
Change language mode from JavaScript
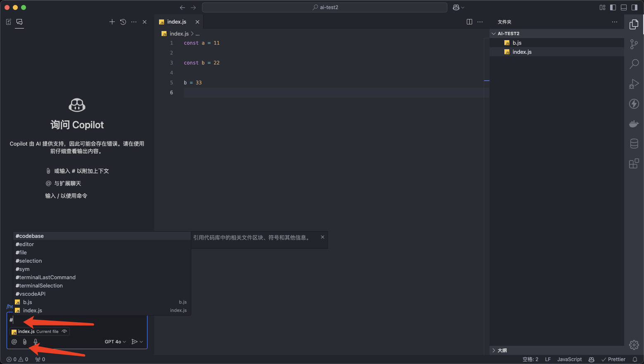(x=569, y=359)
